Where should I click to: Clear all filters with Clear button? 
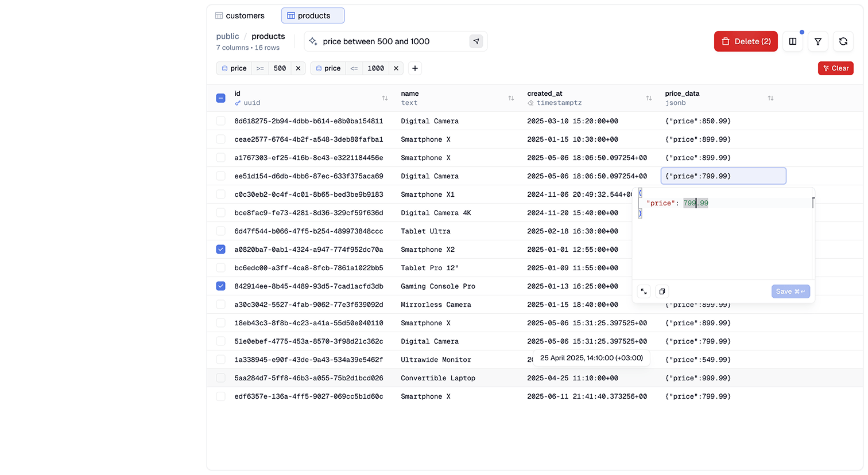835,68
